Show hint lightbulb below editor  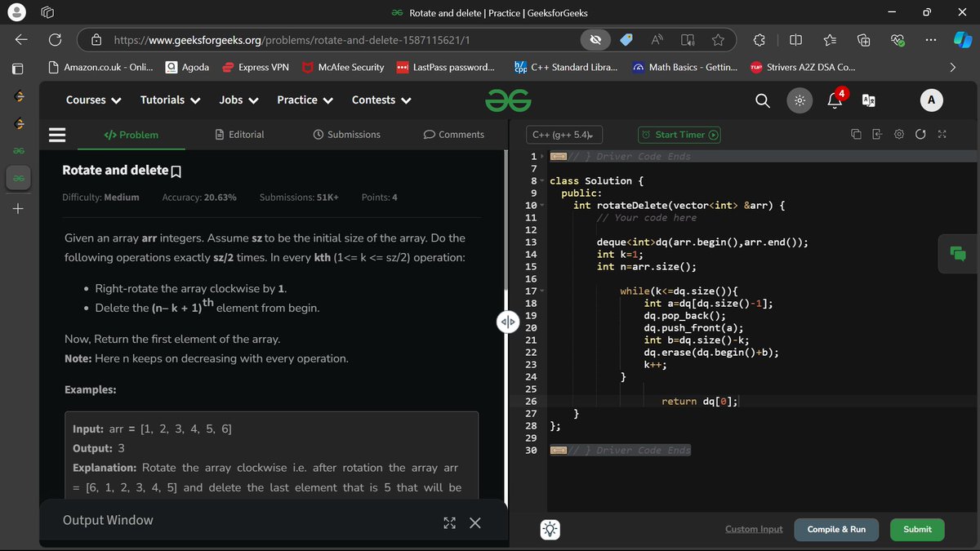point(551,529)
